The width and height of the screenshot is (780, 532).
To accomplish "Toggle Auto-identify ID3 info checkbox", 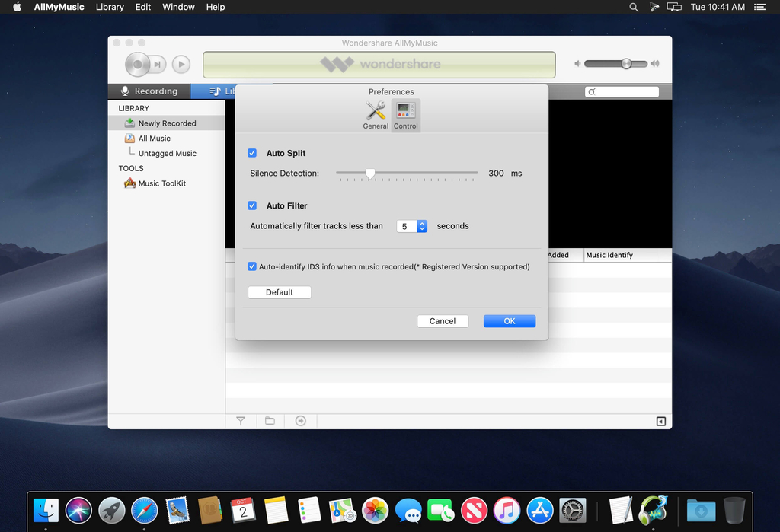I will pos(252,267).
